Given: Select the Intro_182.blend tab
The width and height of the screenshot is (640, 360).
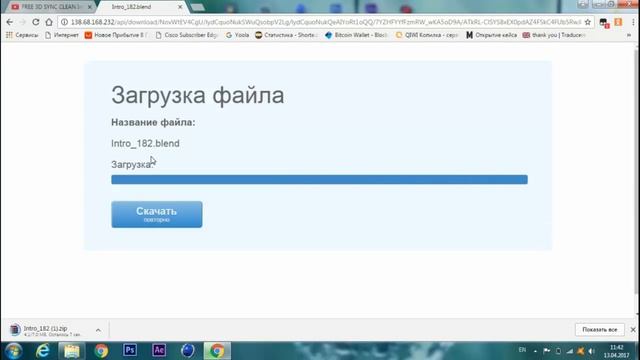Looking at the screenshot, I should (x=141, y=7).
